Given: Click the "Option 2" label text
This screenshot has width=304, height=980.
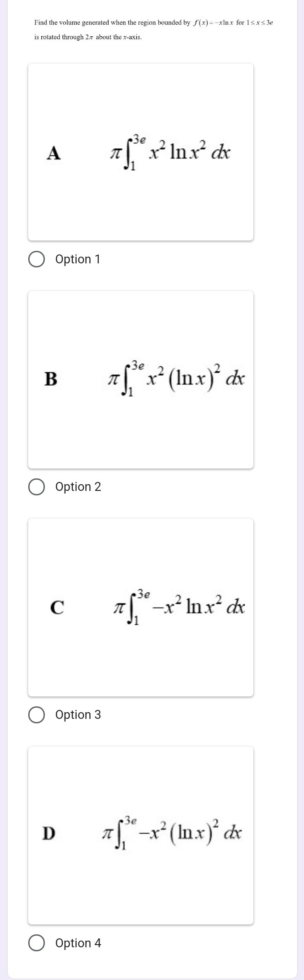Looking at the screenshot, I should click(x=78, y=487).
